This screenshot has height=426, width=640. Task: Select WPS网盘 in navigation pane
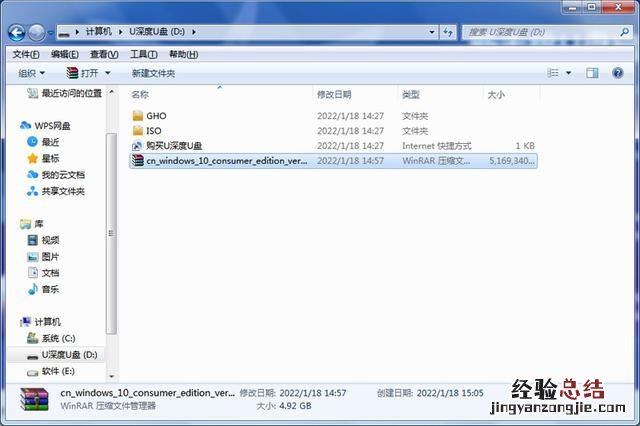tap(45, 126)
